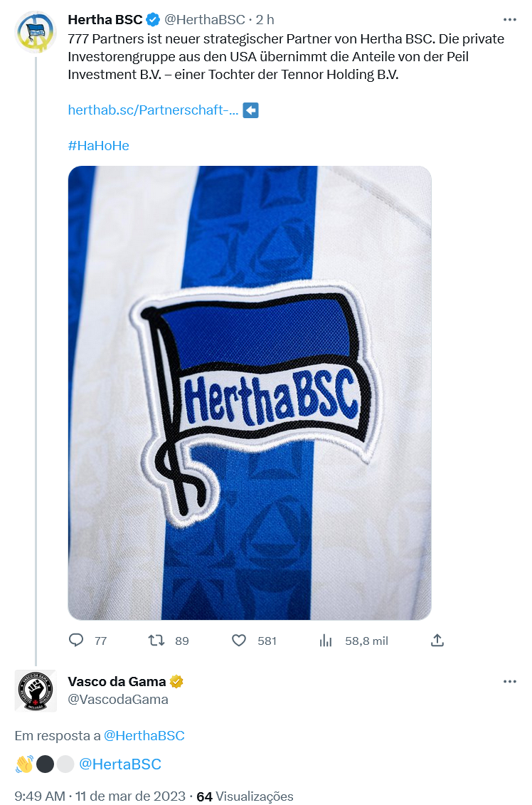
Task: Click the 64 Visualizações view count
Action: tap(245, 796)
